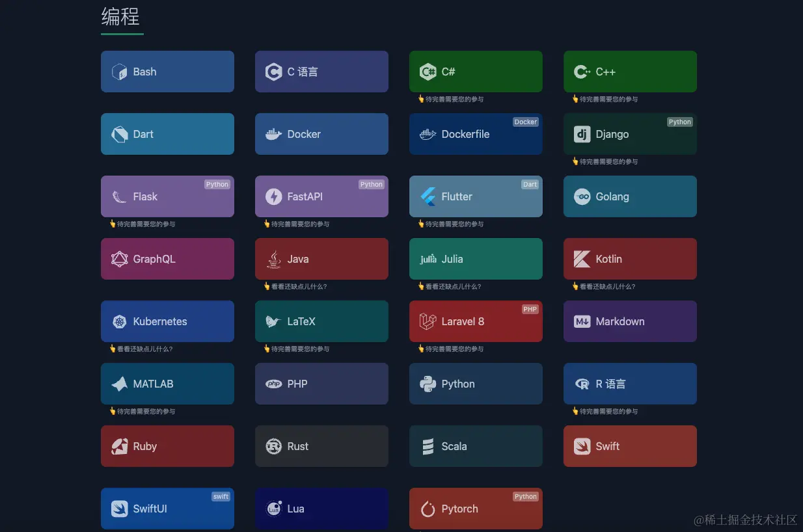Click the 'FastAPI' card title text

click(305, 196)
